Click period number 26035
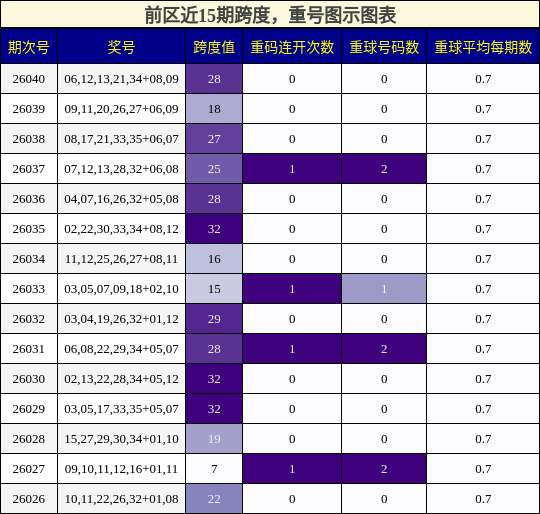Screen dimensions: 540x514 [29, 229]
